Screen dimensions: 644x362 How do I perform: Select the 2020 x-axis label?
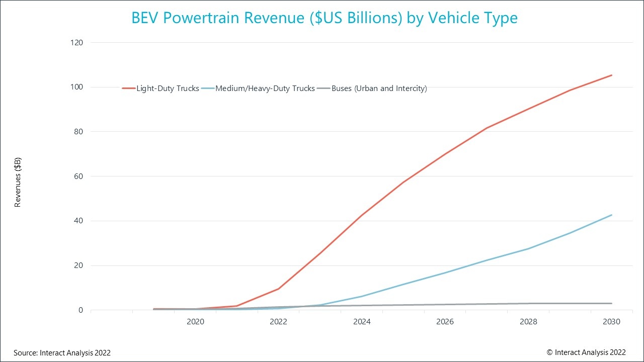pyautogui.click(x=195, y=322)
